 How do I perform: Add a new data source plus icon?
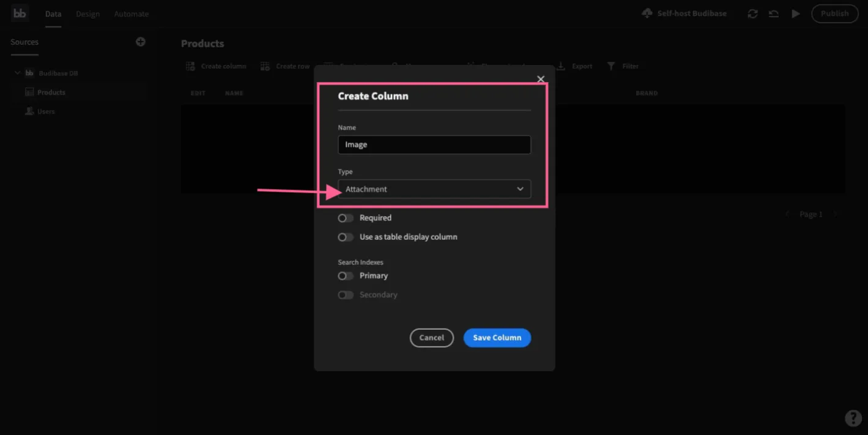[x=141, y=42]
